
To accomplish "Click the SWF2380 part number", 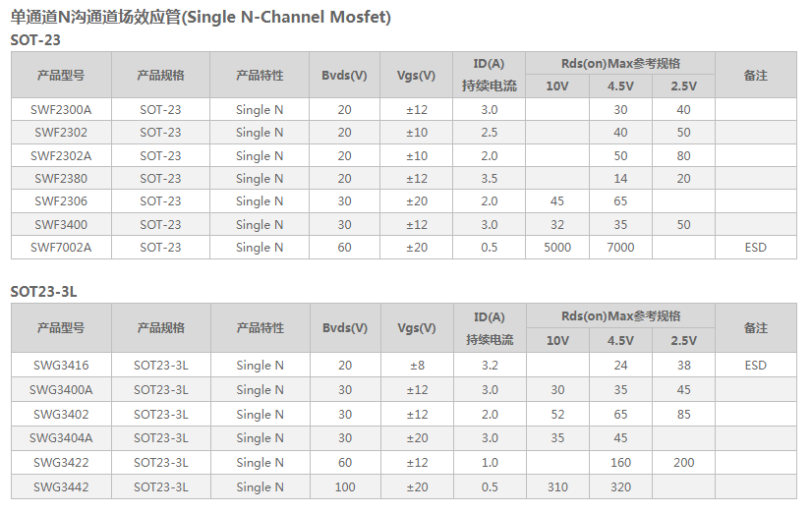I will pos(61,178).
